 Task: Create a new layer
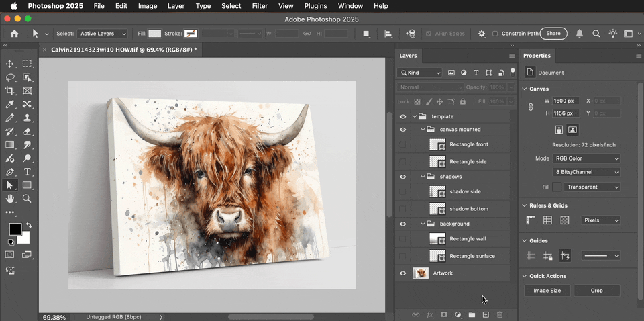486,314
